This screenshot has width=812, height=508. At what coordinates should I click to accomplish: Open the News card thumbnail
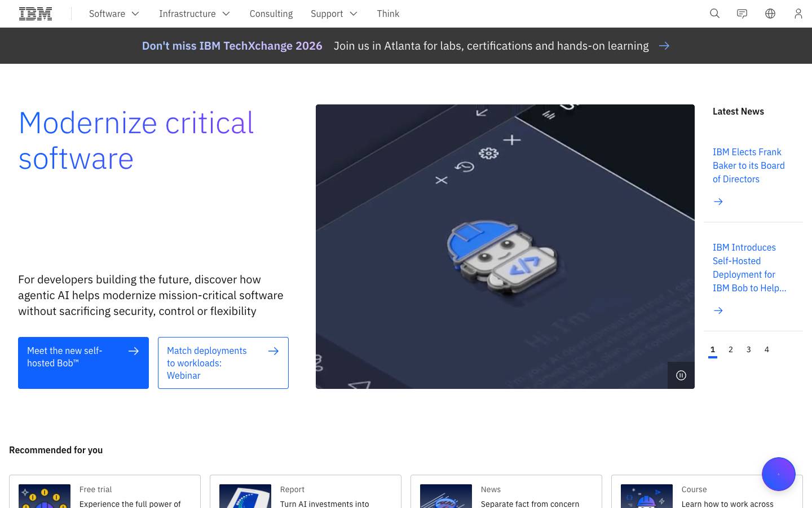coord(446,496)
